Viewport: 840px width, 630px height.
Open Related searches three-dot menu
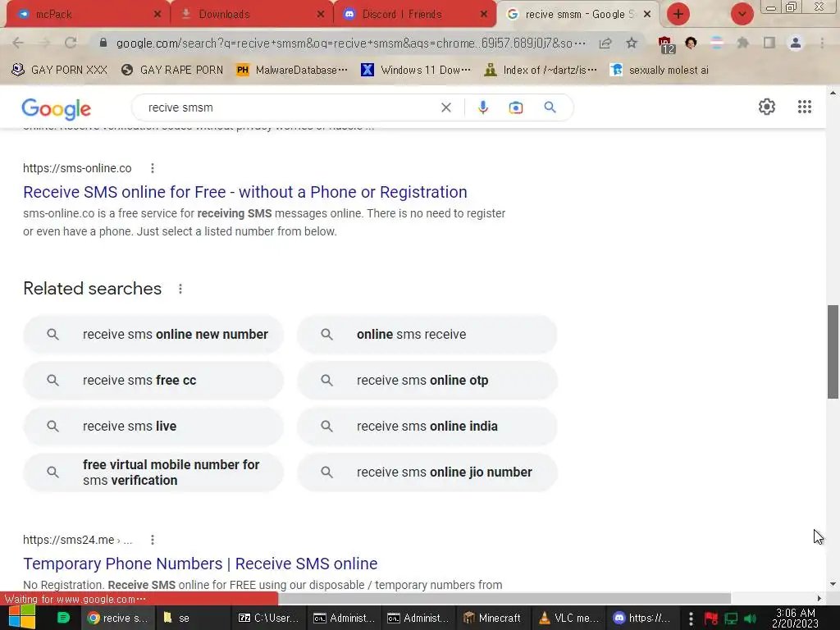click(x=180, y=289)
